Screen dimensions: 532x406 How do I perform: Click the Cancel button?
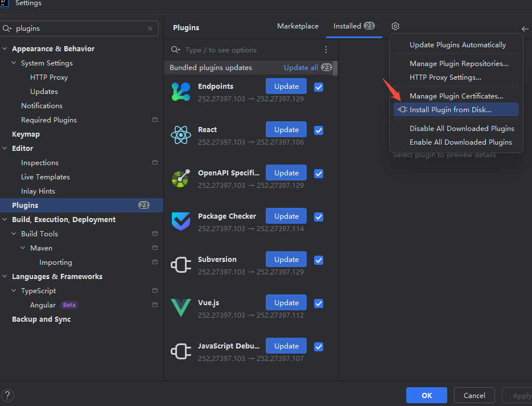475,396
